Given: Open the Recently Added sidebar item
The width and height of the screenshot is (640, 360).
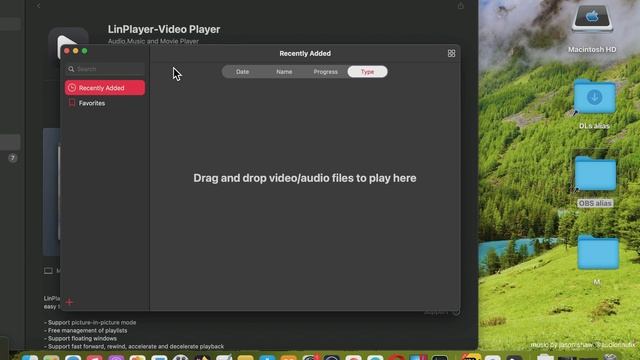Looking at the screenshot, I should pyautogui.click(x=105, y=88).
